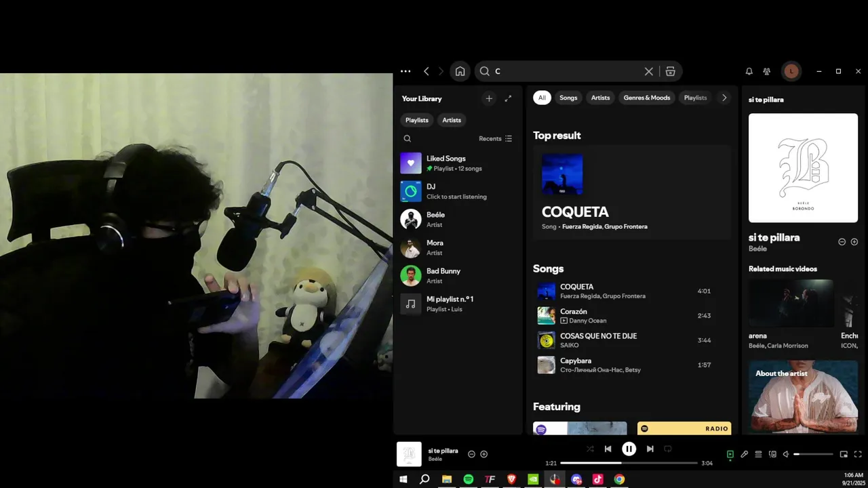The height and width of the screenshot is (488, 868).
Task: Toggle repeat mode
Action: click(668, 449)
